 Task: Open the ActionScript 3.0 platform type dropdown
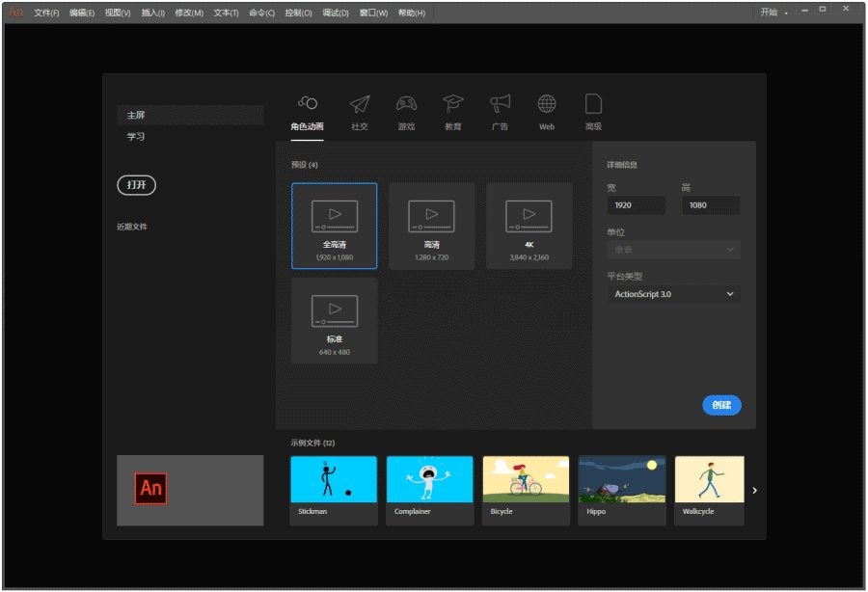(x=672, y=294)
